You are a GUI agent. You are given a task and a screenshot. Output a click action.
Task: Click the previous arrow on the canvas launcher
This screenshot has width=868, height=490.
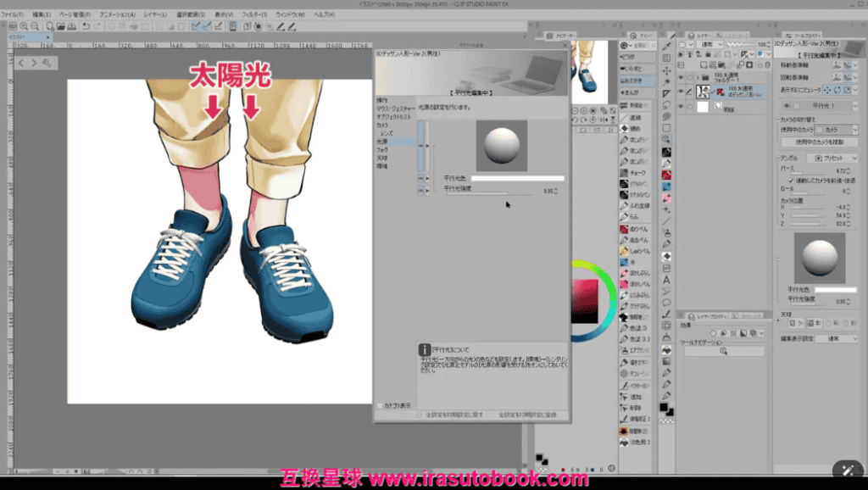tap(22, 63)
